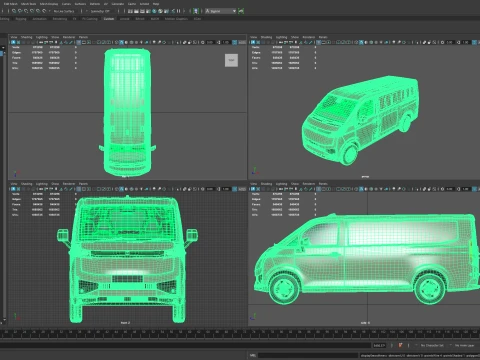Toggle isolate select in top-view panel
The width and height of the screenshot is (480, 360).
[178, 42]
